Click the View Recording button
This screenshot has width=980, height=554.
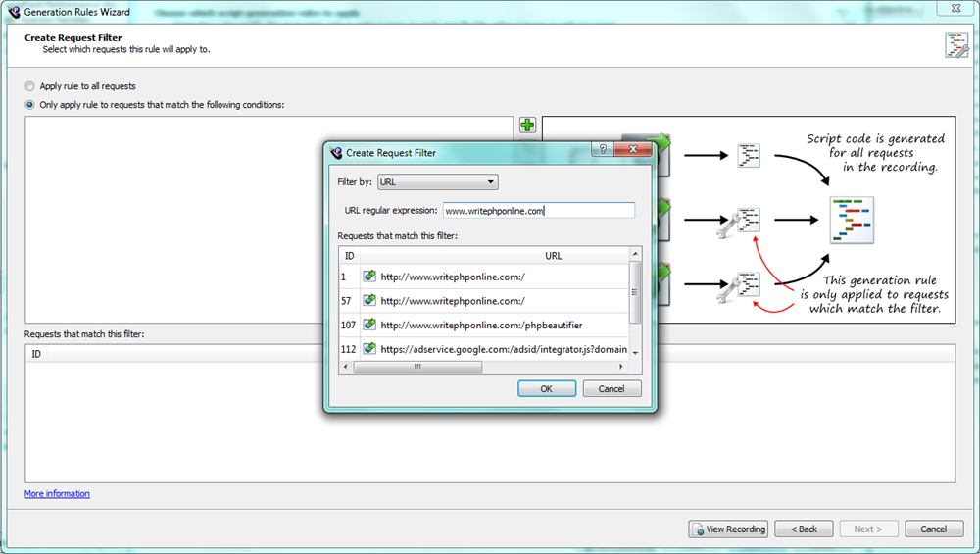tap(728, 529)
